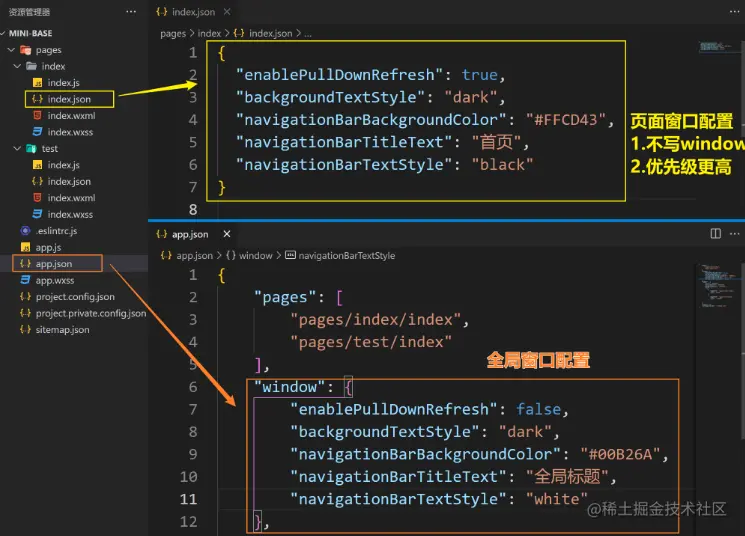Click the "window" key in app.json
The height and width of the screenshot is (536, 745).
(289, 387)
